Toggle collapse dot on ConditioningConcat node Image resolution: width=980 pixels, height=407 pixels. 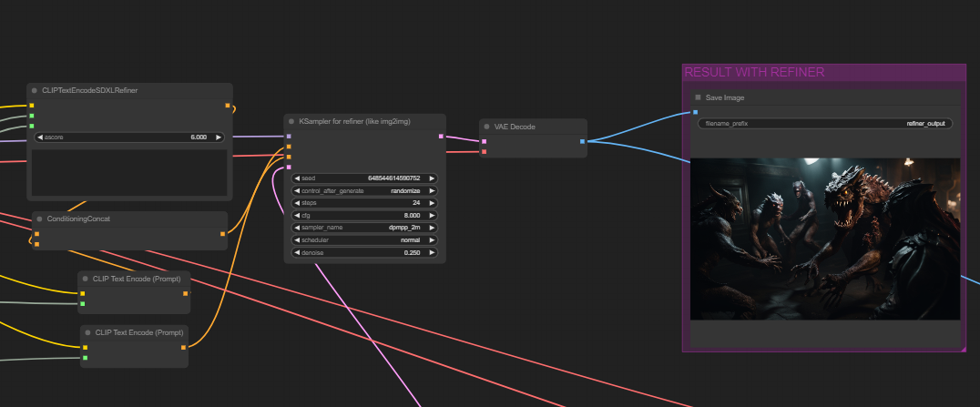click(40, 219)
